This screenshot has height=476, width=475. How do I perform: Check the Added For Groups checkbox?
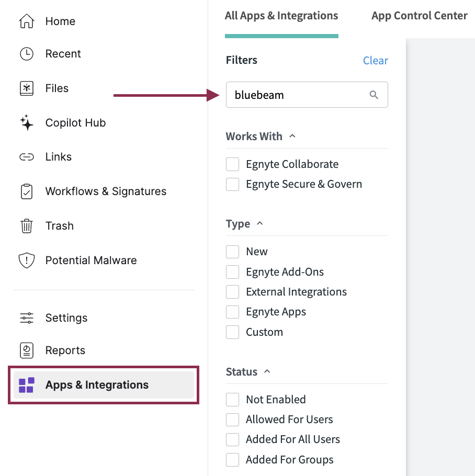[232, 460]
